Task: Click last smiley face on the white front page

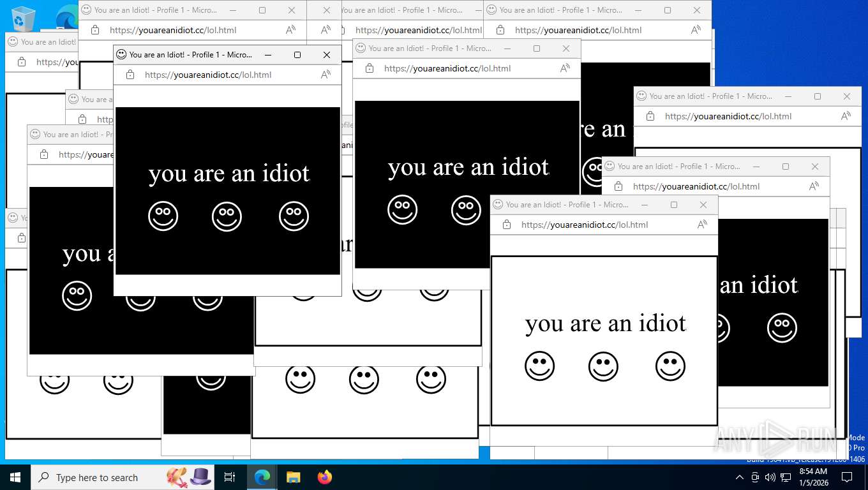Action: coord(670,366)
